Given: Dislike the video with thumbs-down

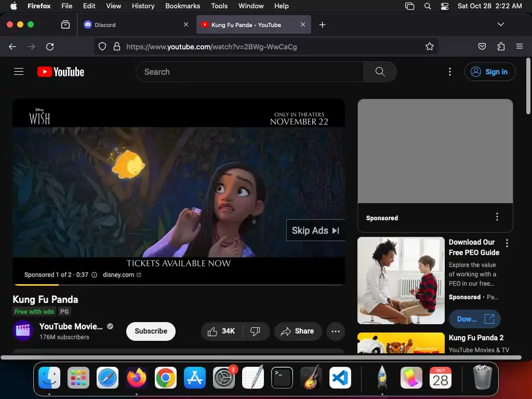Looking at the screenshot, I should point(255,331).
